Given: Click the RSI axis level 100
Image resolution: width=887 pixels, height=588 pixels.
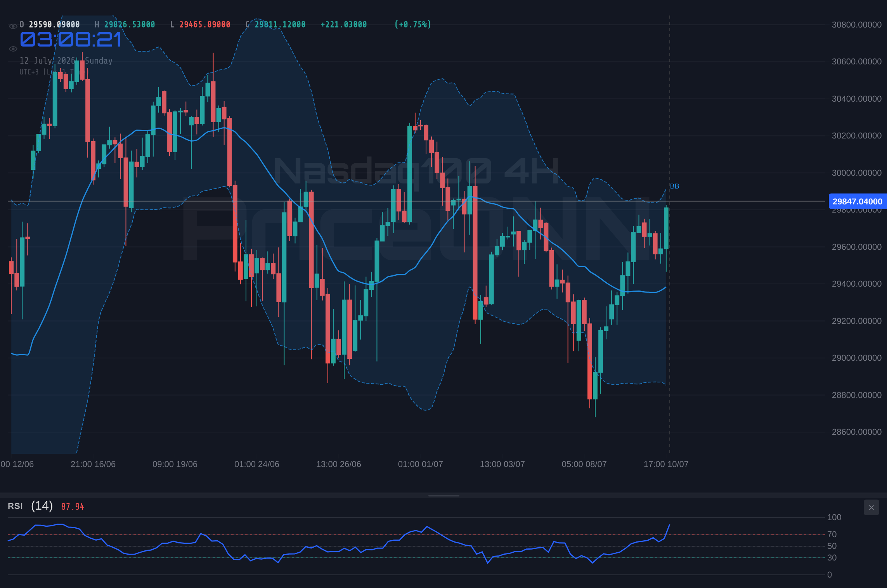Looking at the screenshot, I should (834, 517).
